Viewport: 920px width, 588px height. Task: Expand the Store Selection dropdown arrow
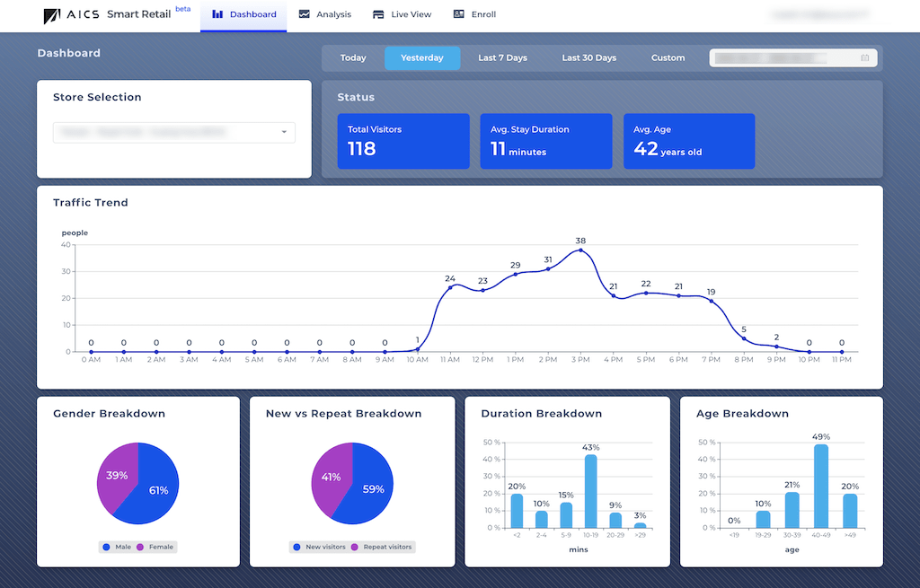pos(284,132)
